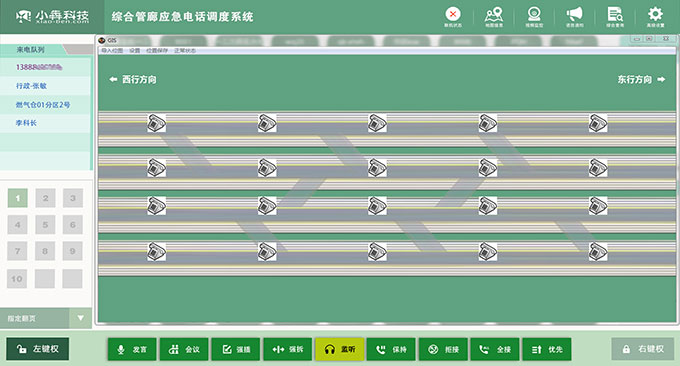Toggle the 监听 monitor headphone button
The image size is (680, 366).
340,349
